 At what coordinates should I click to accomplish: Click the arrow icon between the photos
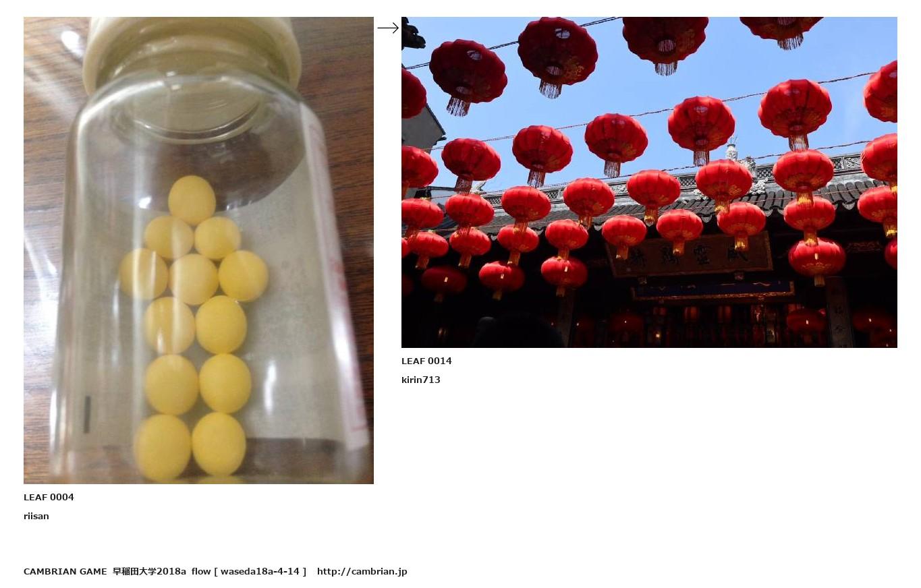[388, 28]
